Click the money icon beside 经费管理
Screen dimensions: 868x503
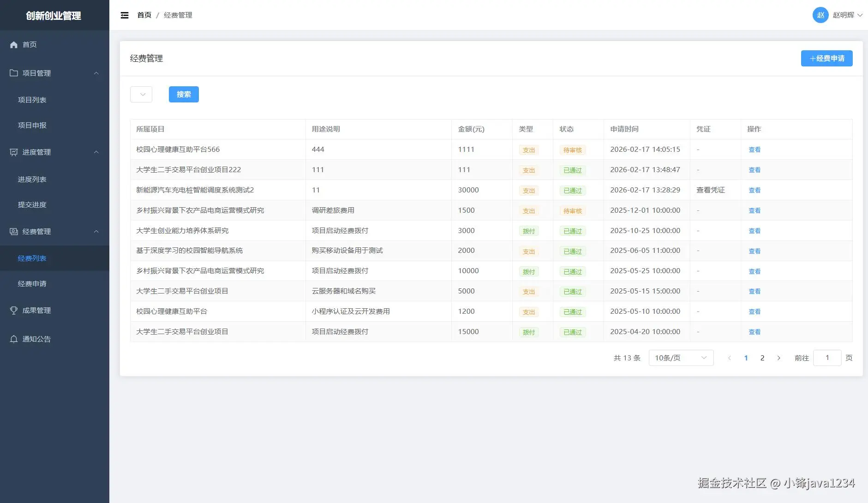click(x=14, y=232)
